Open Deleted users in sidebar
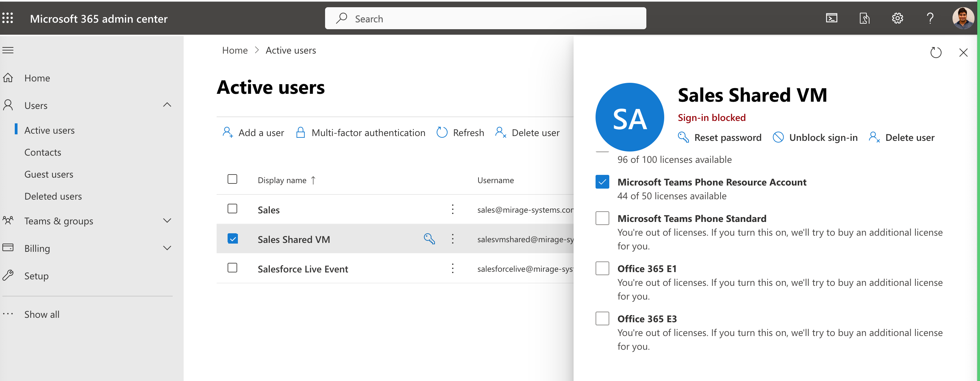The width and height of the screenshot is (980, 381). 53,197
